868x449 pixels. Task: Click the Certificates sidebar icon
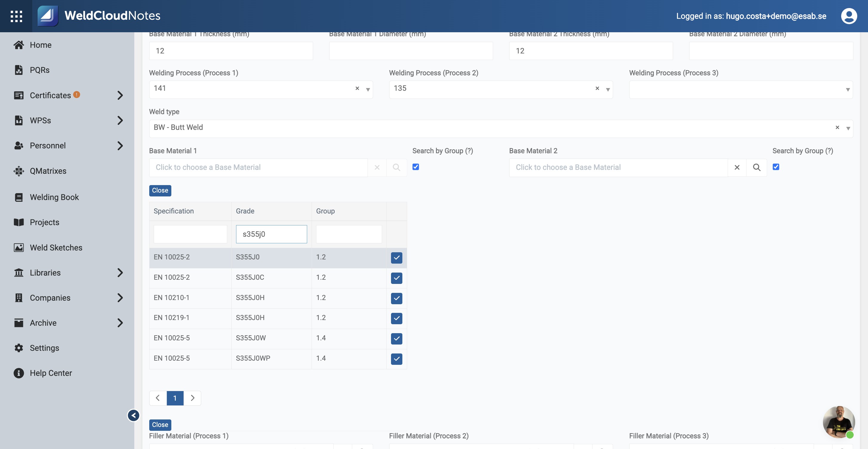click(19, 96)
